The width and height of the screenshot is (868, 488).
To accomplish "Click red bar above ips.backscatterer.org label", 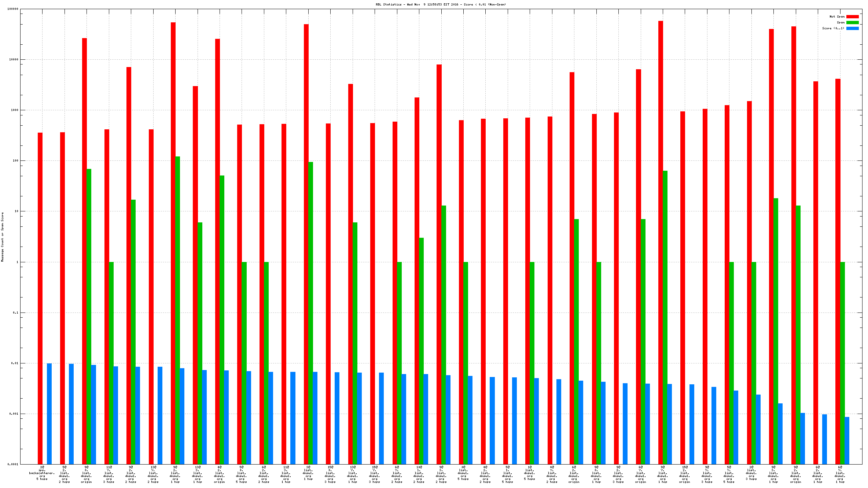I will tap(40, 293).
